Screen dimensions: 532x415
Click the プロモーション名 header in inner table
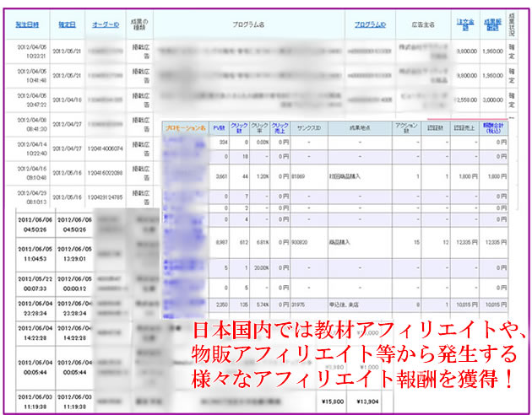tap(185, 128)
